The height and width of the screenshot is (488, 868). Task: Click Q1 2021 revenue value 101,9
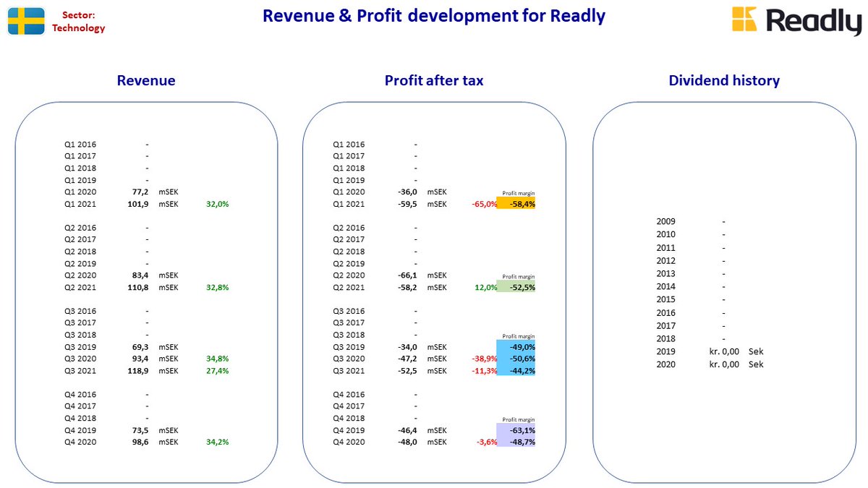[137, 204]
